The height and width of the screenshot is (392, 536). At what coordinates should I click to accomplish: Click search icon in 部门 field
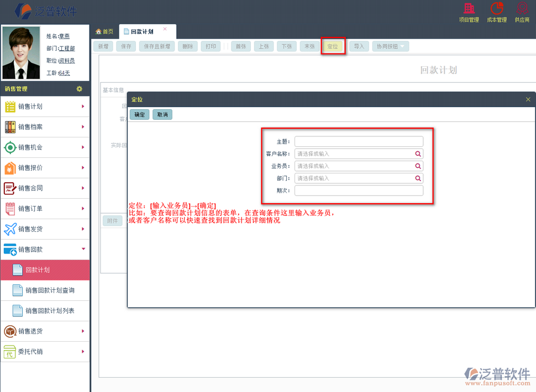click(x=418, y=178)
